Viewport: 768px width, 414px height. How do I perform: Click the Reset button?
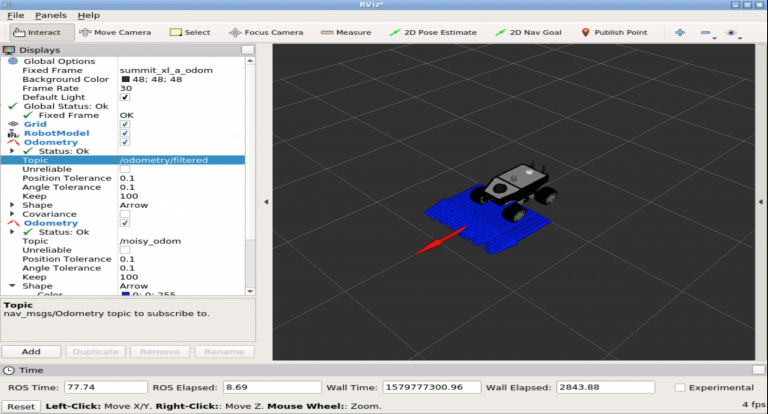(x=21, y=407)
